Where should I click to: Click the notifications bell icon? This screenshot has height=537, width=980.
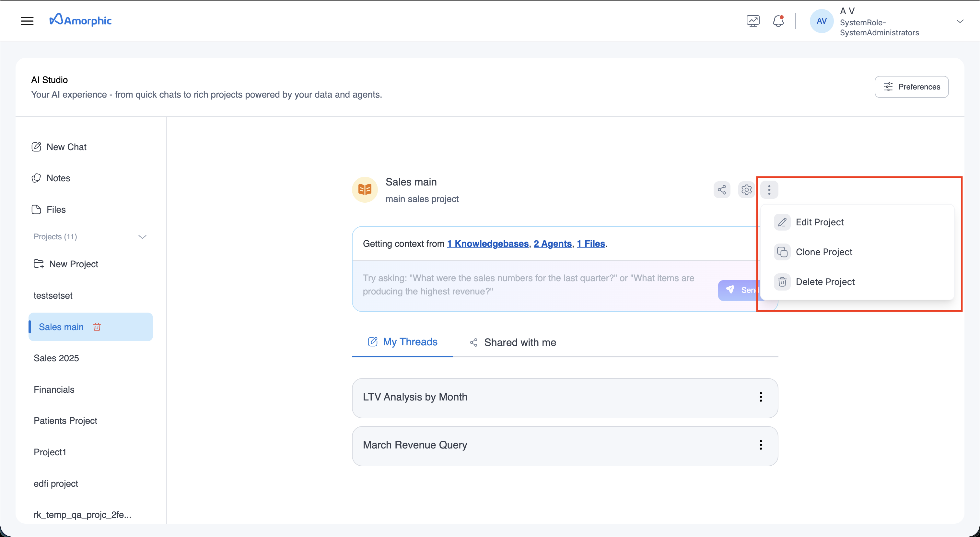(778, 21)
